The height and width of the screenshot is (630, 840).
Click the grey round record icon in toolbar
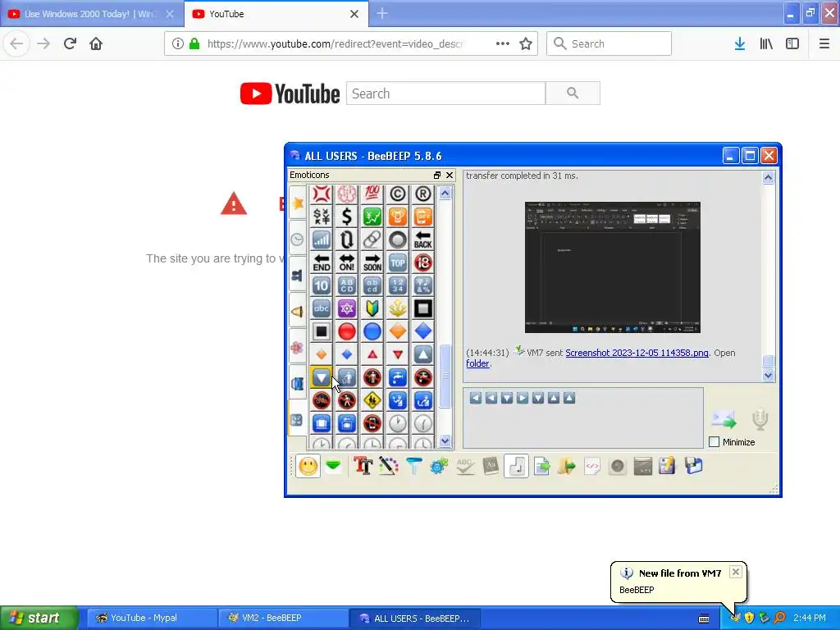click(617, 466)
